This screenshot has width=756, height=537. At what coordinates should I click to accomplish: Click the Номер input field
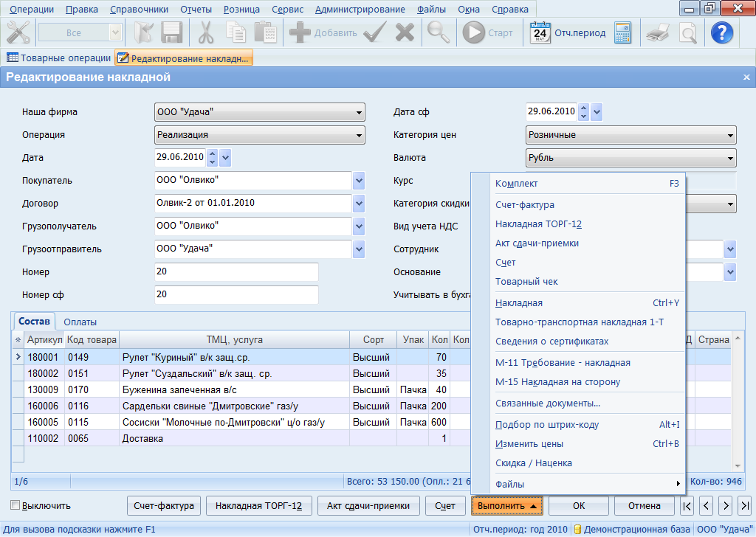[236, 272]
